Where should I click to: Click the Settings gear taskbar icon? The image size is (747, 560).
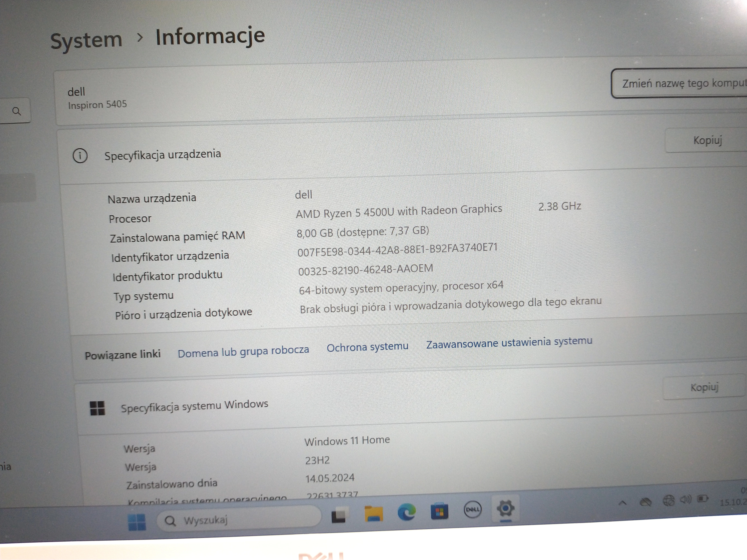[506, 508]
